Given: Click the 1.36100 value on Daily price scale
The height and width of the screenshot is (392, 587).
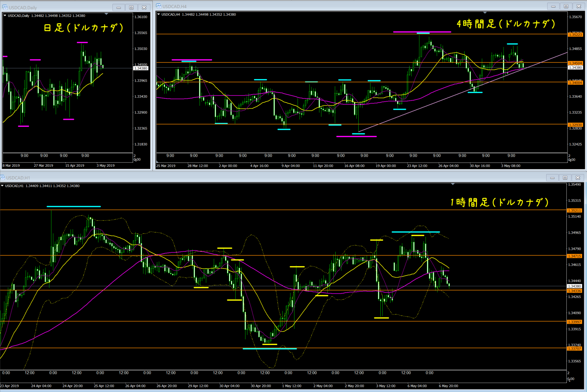Looking at the screenshot, I should (x=141, y=17).
